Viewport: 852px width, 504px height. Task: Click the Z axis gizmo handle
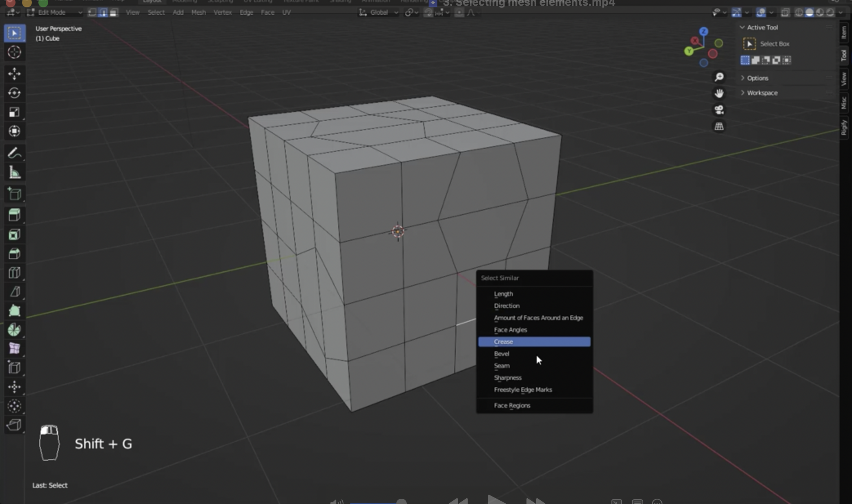(703, 31)
